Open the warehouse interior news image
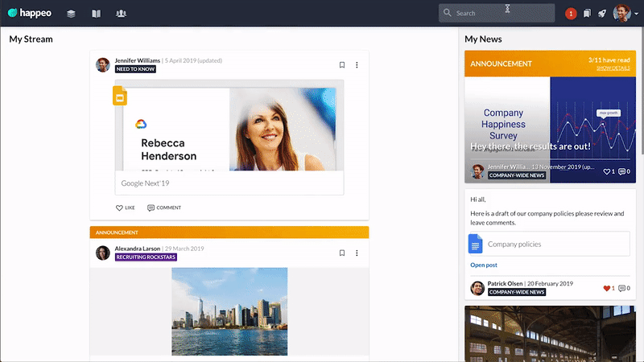 pos(550,334)
